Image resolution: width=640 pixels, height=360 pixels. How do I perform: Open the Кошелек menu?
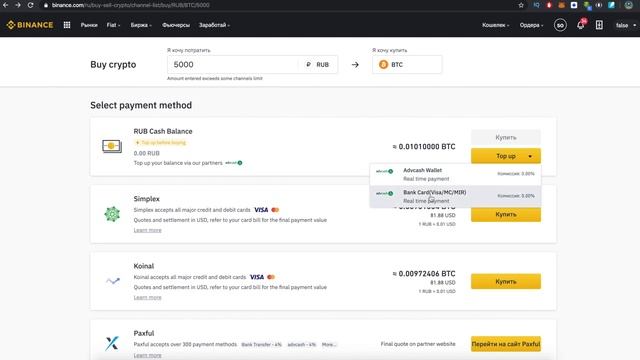tap(496, 25)
